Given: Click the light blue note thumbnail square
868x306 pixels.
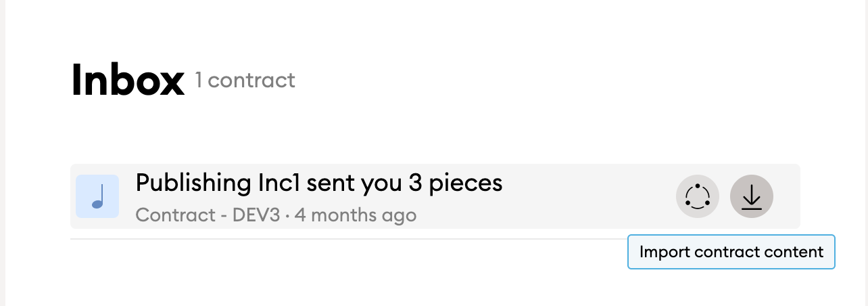Looking at the screenshot, I should click(x=97, y=196).
